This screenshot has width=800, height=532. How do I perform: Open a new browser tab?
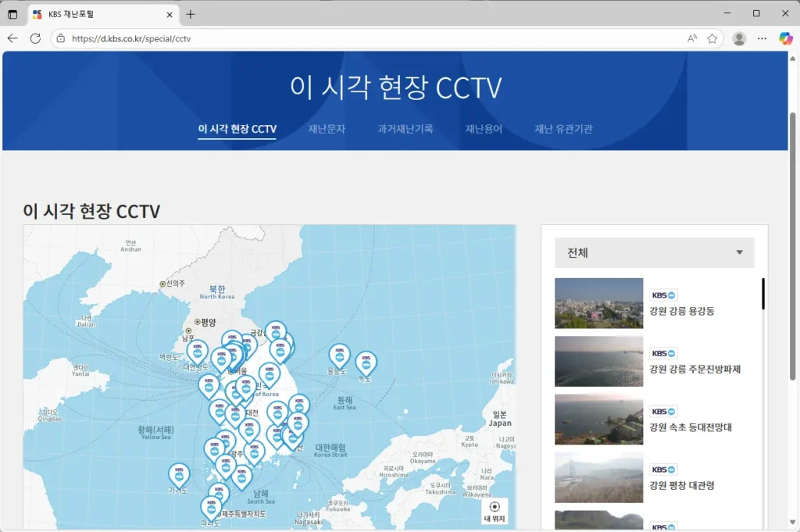[191, 14]
